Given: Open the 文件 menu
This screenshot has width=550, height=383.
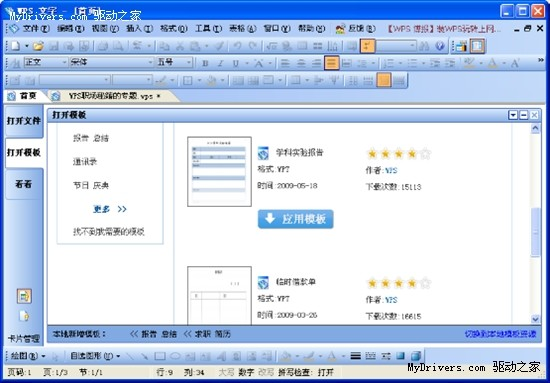Looking at the screenshot, I should point(35,29).
